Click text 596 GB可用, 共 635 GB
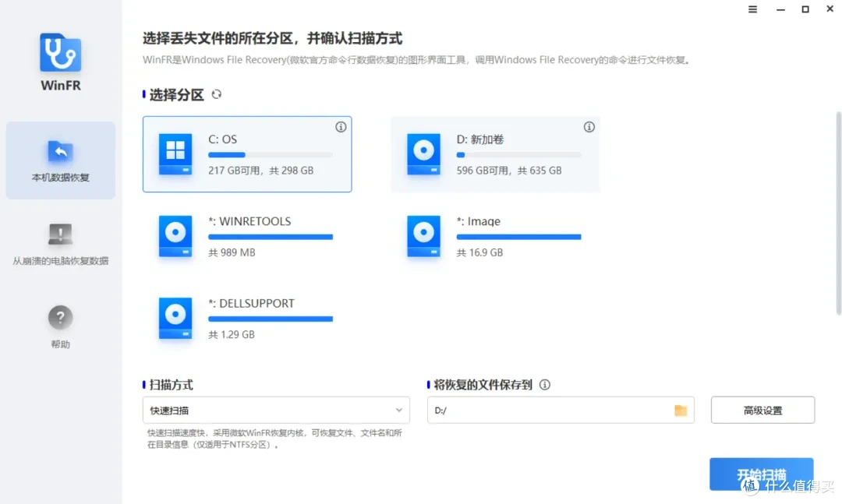842x504 pixels. 509,171
